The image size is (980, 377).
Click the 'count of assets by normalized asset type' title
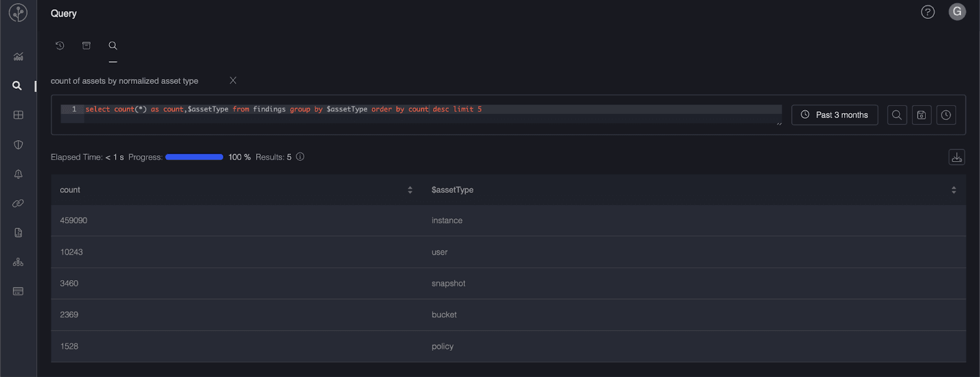124,81
